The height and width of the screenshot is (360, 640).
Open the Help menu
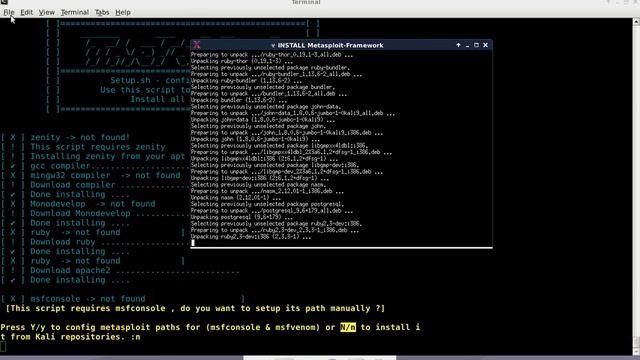tap(123, 12)
